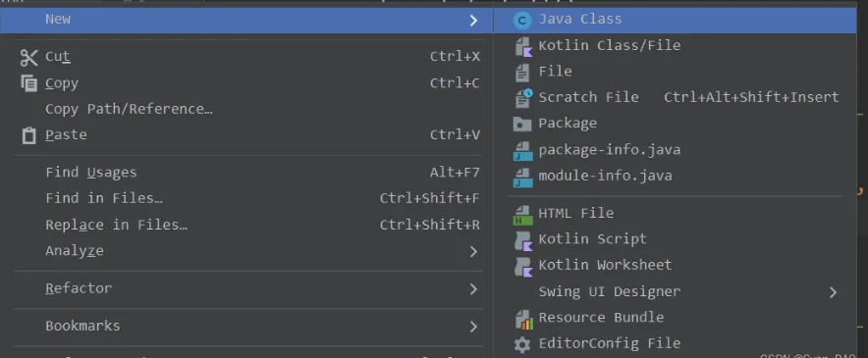Open the Bookmarks submenu arrow
This screenshot has width=868, height=358.
point(473,327)
